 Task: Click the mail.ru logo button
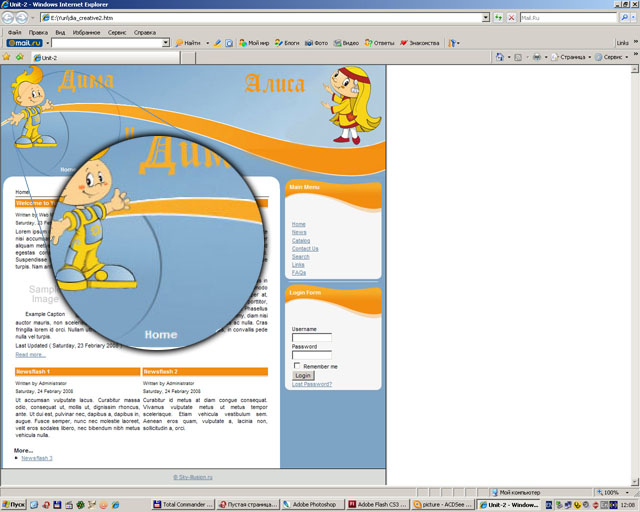24,43
